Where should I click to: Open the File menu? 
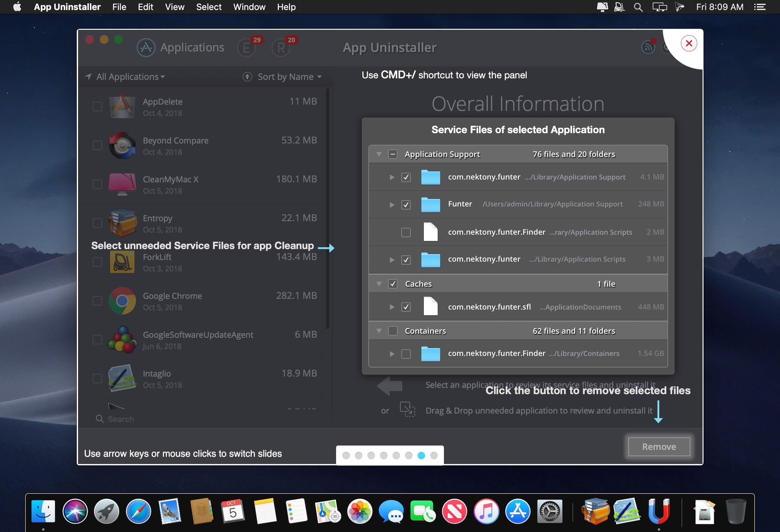119,7
